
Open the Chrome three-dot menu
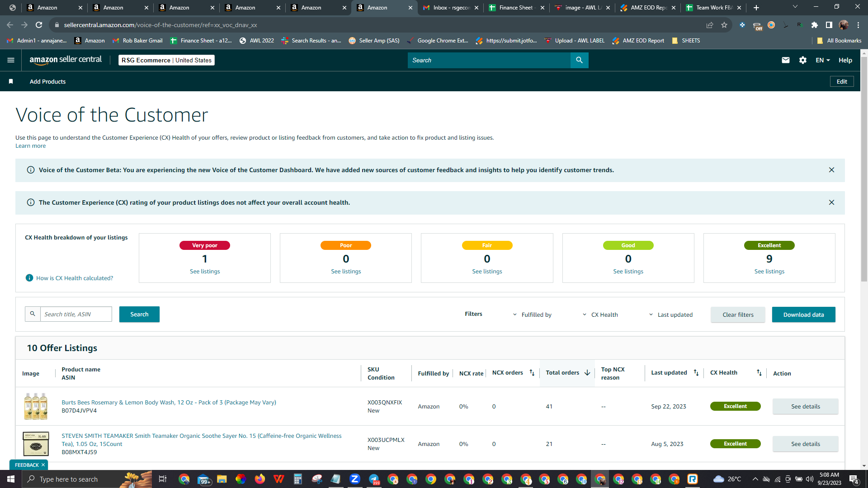pyautogui.click(x=858, y=25)
